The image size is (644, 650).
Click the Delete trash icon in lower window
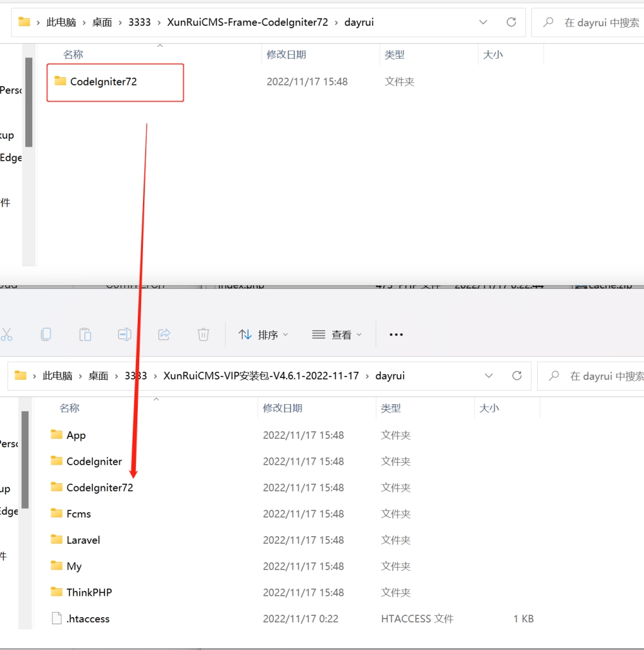pos(204,335)
